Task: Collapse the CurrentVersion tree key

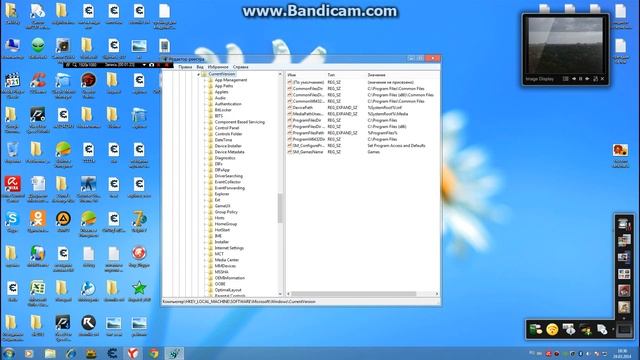Action: click(199, 74)
